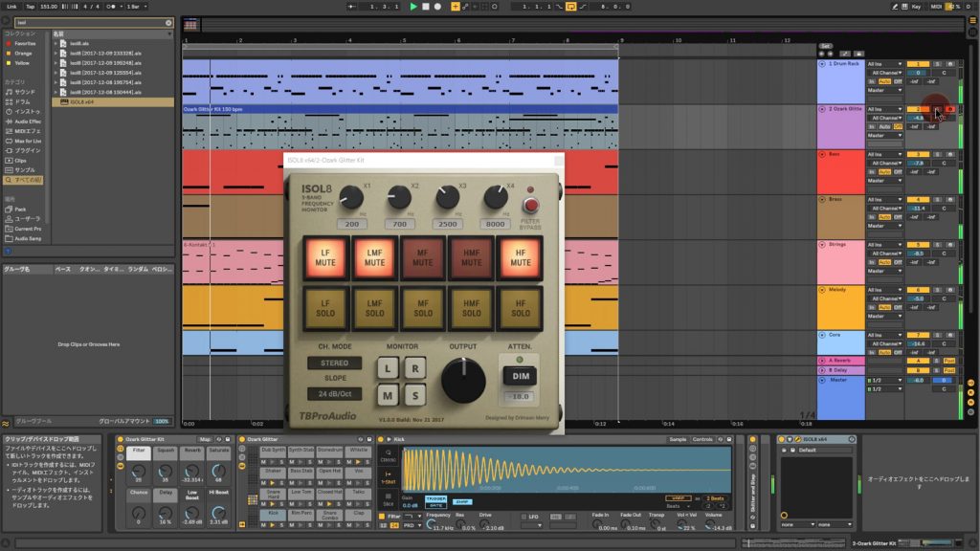Click the Fade Out knob in Simpler
Image resolution: width=980 pixels, height=551 pixels.
626,523
